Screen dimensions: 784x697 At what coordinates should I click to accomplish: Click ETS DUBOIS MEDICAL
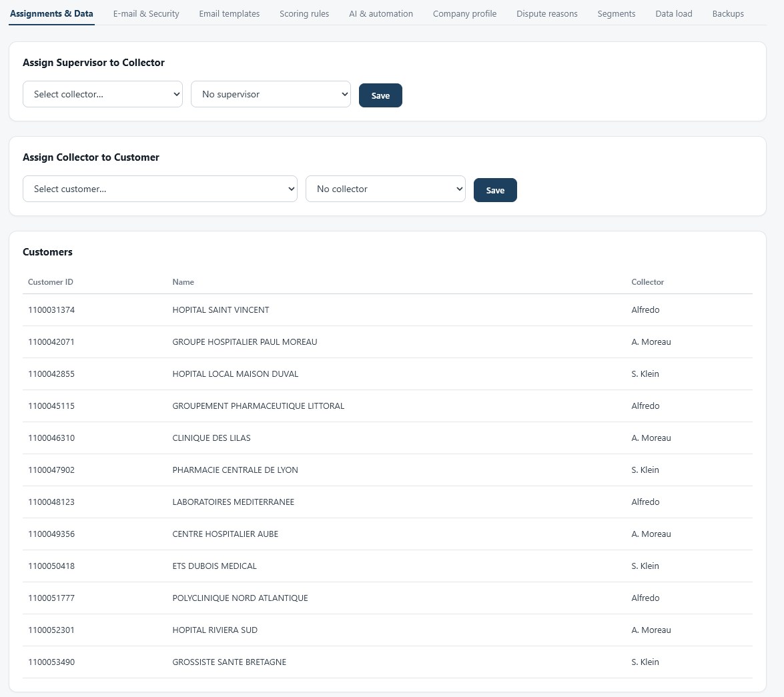pos(214,566)
